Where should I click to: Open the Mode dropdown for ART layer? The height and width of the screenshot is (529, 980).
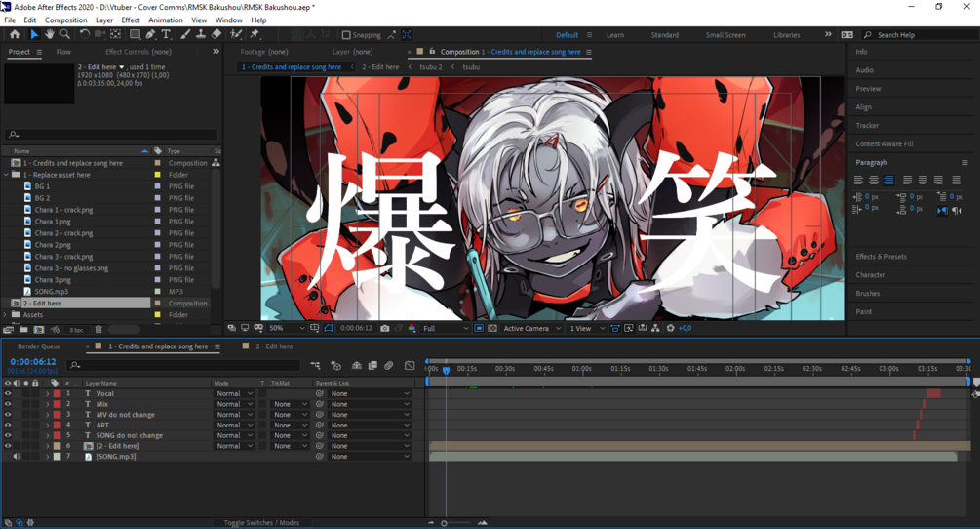click(234, 426)
